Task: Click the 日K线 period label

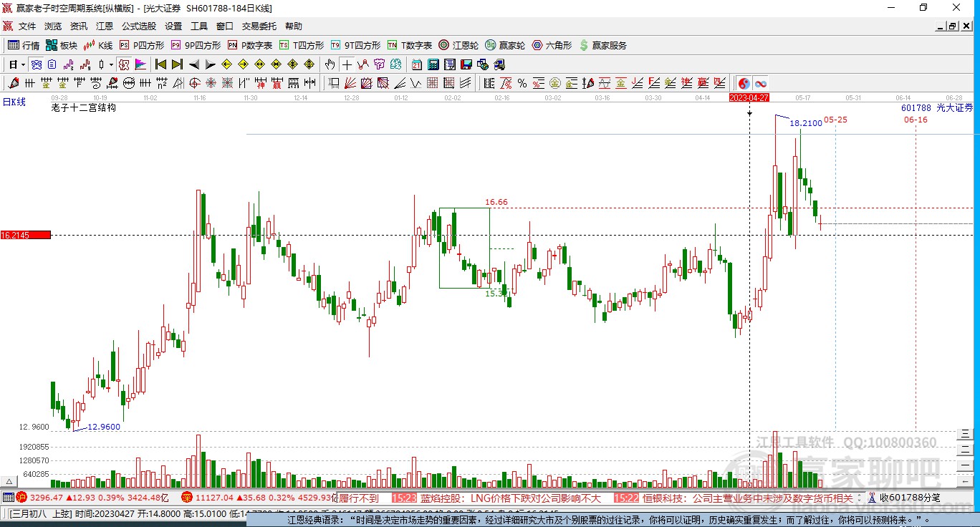Action: (x=14, y=102)
